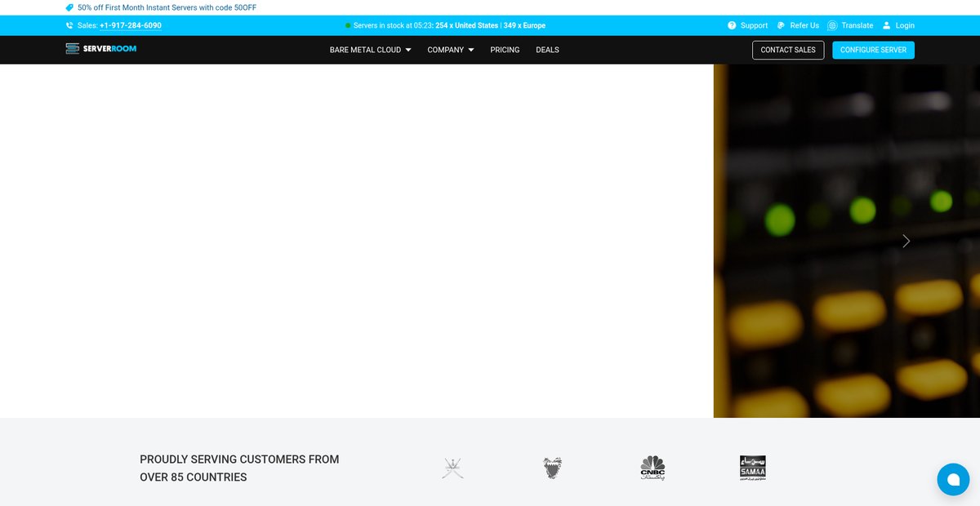Click the Support question mark icon

[x=733, y=25]
